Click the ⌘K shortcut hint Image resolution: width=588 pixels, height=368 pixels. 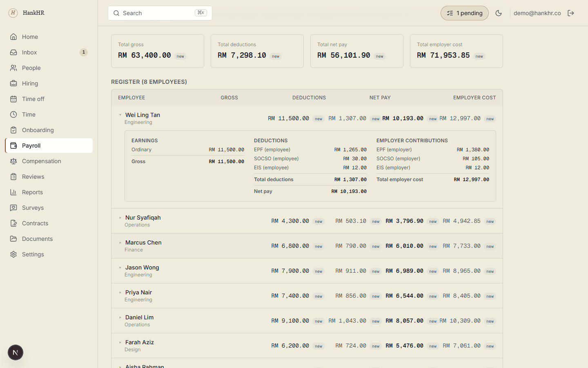click(201, 13)
